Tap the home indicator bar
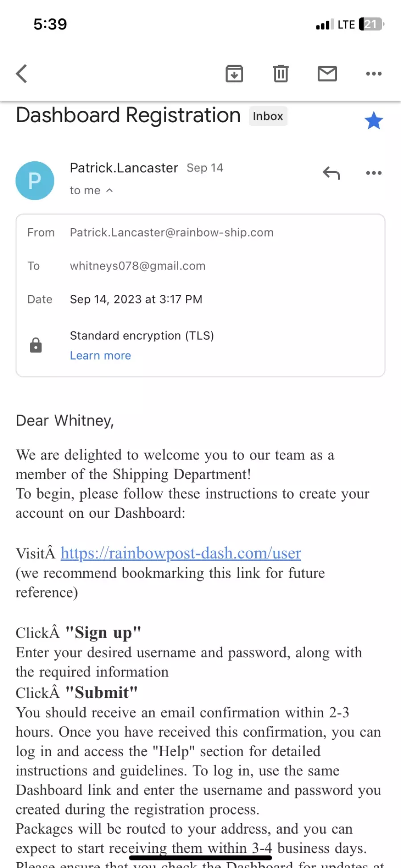 (x=200, y=857)
